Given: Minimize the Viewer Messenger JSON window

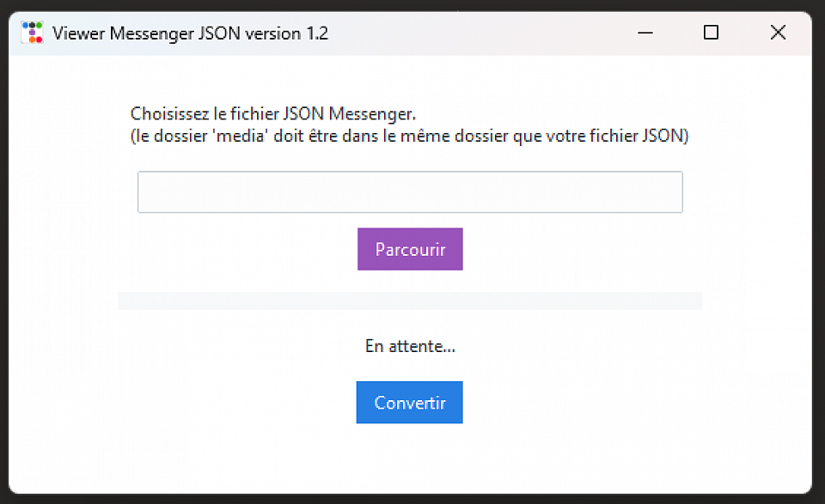Looking at the screenshot, I should coord(645,33).
